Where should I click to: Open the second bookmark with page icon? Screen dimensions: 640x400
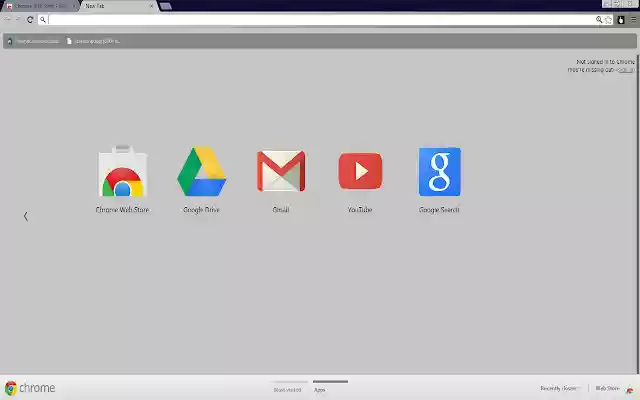93,41
